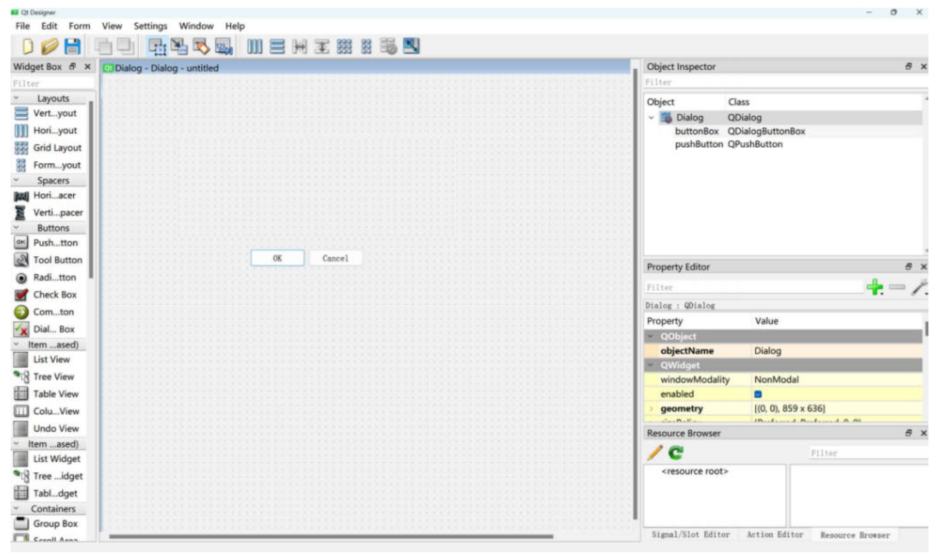Open the Form menu

pyautogui.click(x=79, y=26)
